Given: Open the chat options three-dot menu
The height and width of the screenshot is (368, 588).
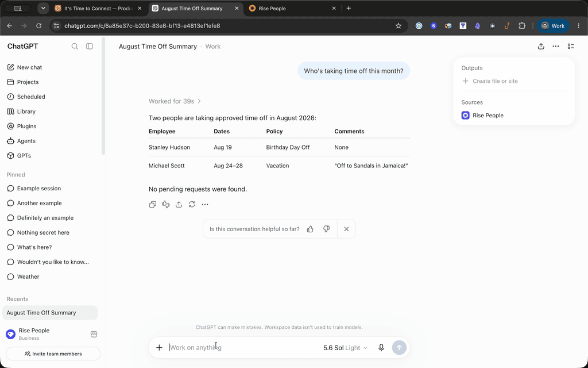Looking at the screenshot, I should (x=556, y=46).
